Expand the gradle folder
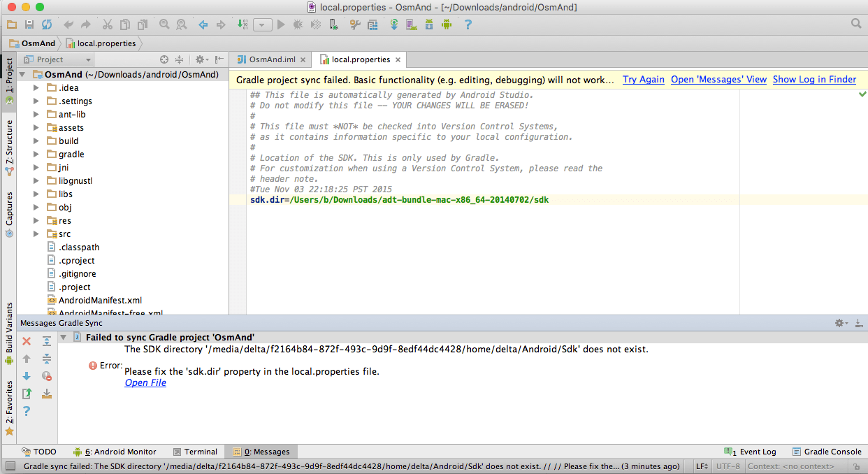 pos(36,155)
